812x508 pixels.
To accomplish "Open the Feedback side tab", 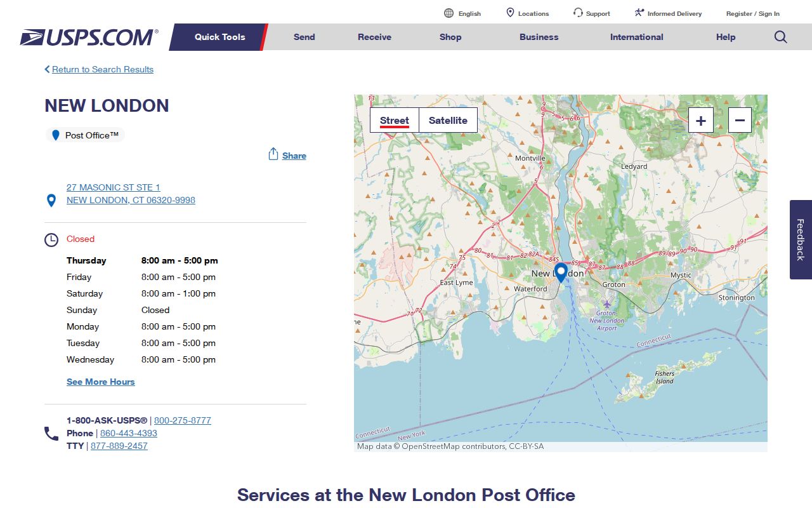I will pos(801,239).
